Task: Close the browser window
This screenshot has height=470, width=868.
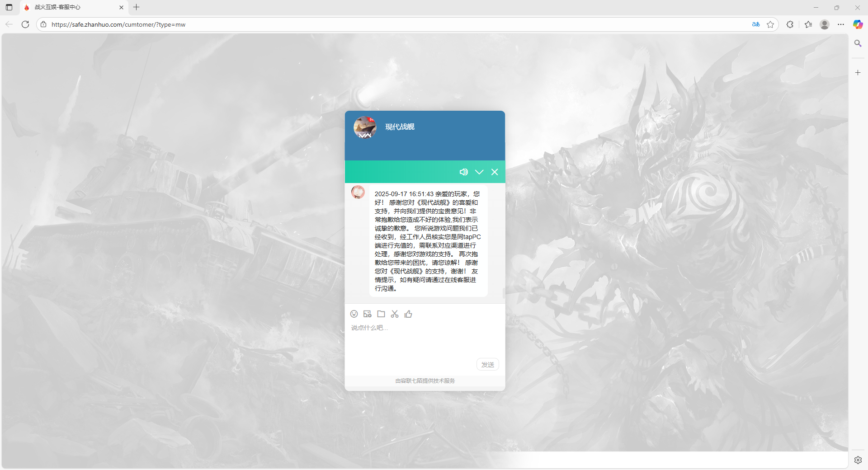Action: (x=857, y=7)
